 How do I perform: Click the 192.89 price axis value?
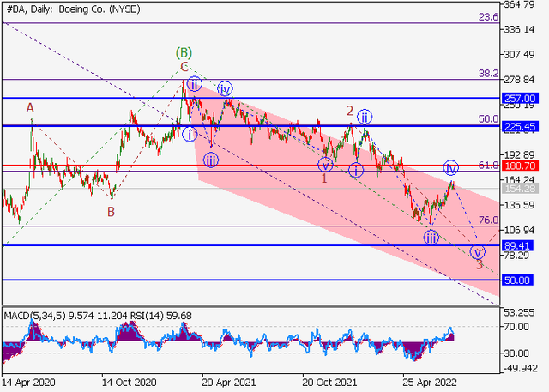(519, 154)
